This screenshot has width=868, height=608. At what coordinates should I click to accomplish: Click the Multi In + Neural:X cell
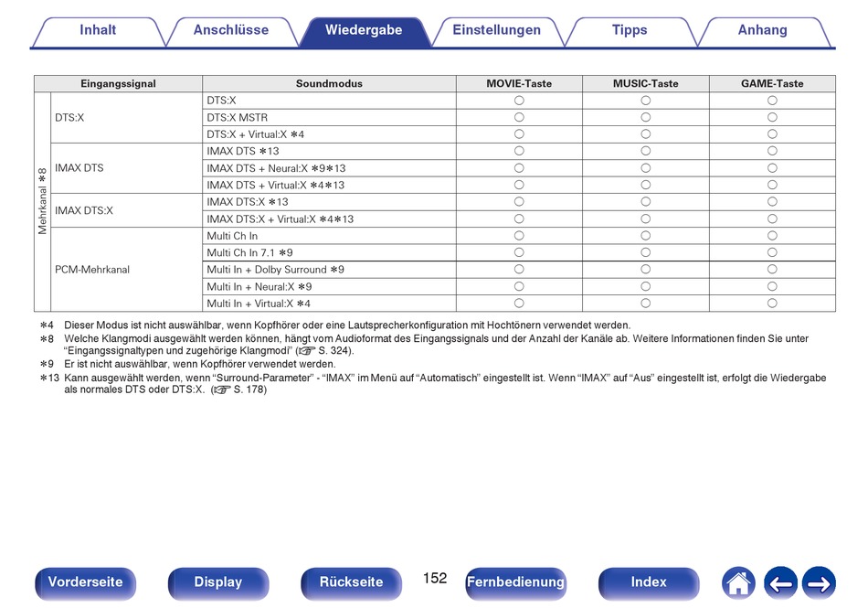click(x=329, y=287)
